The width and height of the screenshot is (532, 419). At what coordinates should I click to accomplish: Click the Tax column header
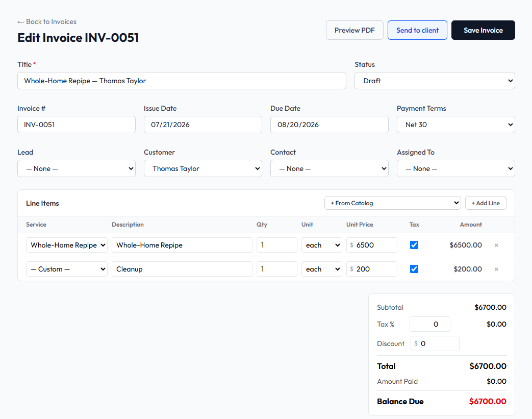[414, 225]
